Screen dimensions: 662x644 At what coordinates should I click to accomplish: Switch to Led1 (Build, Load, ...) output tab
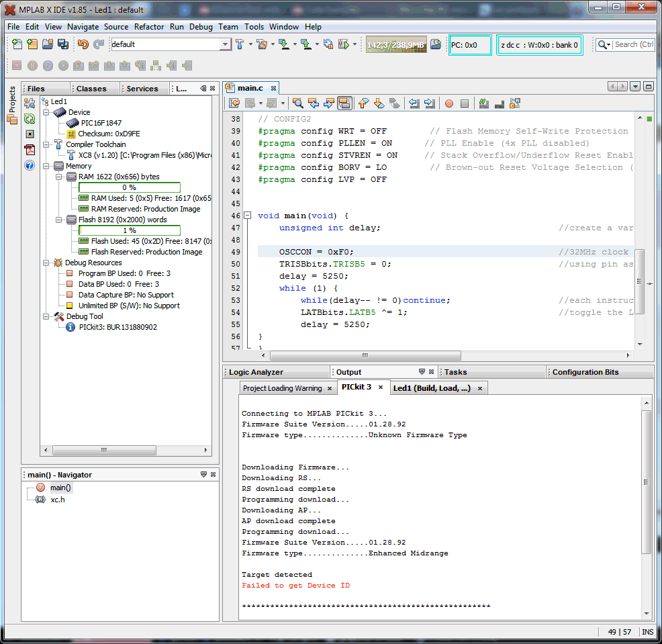[432, 388]
